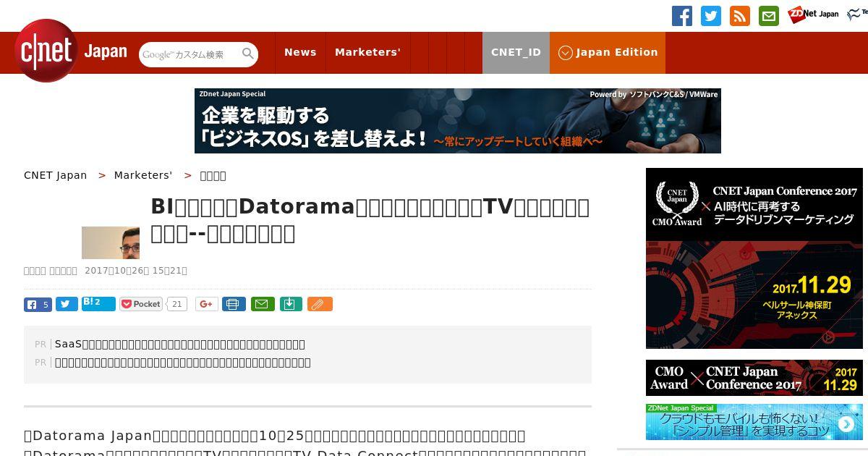Save article to Pocket
This screenshot has height=456, width=868.
click(141, 305)
